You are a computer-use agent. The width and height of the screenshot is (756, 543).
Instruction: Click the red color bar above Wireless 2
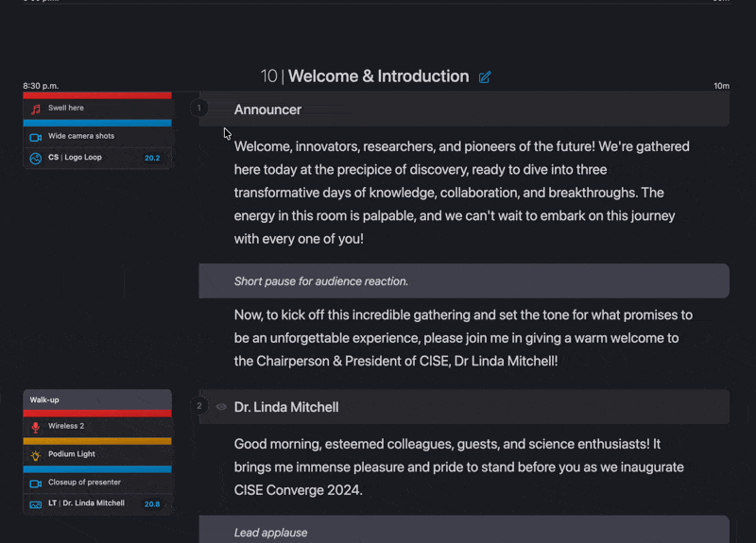point(96,413)
